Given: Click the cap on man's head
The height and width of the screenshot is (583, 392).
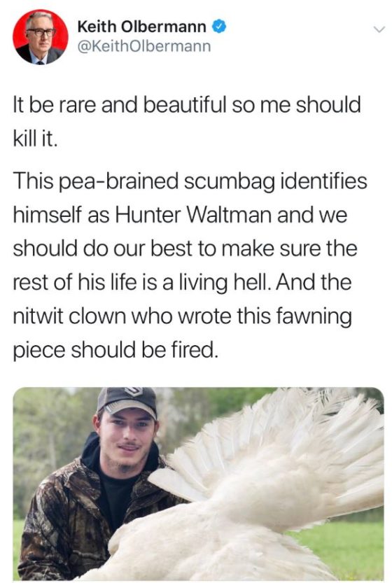Looking at the screenshot, I should pos(127,402).
